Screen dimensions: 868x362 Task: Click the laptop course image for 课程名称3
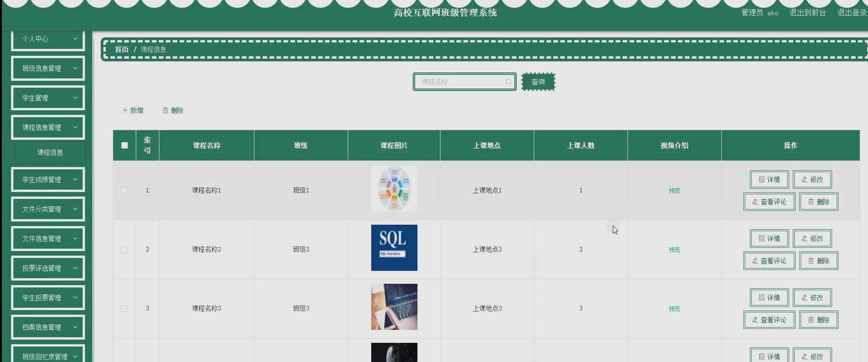click(394, 307)
